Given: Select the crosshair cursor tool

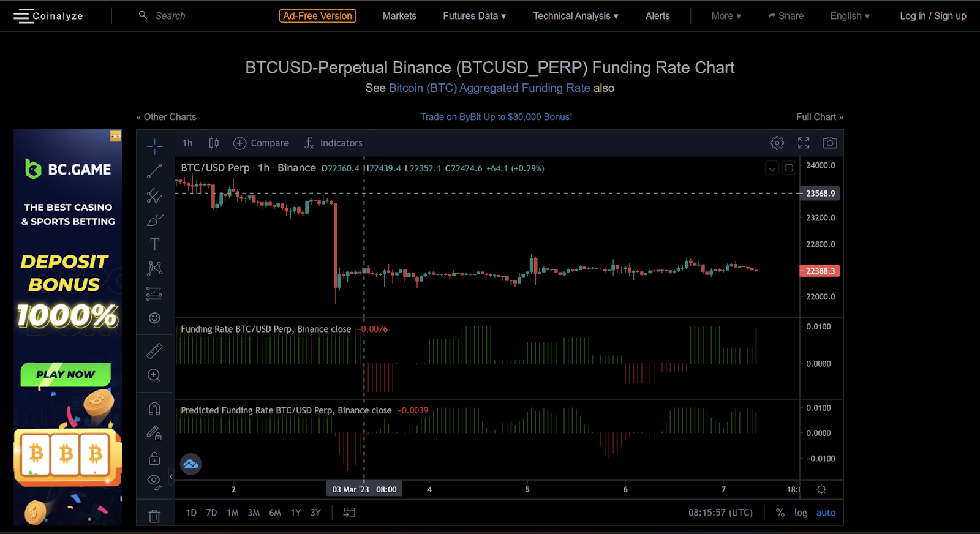Looking at the screenshot, I should 154,146.
